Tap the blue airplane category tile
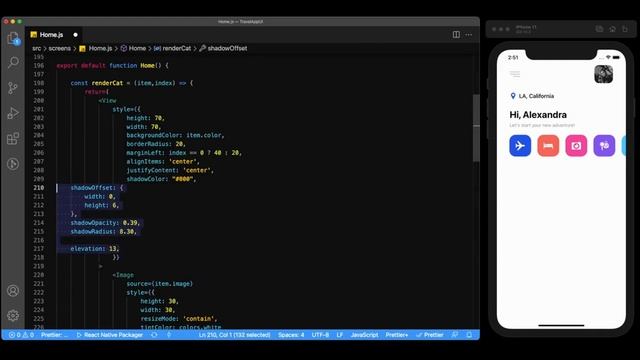640x360 pixels. pyautogui.click(x=520, y=145)
